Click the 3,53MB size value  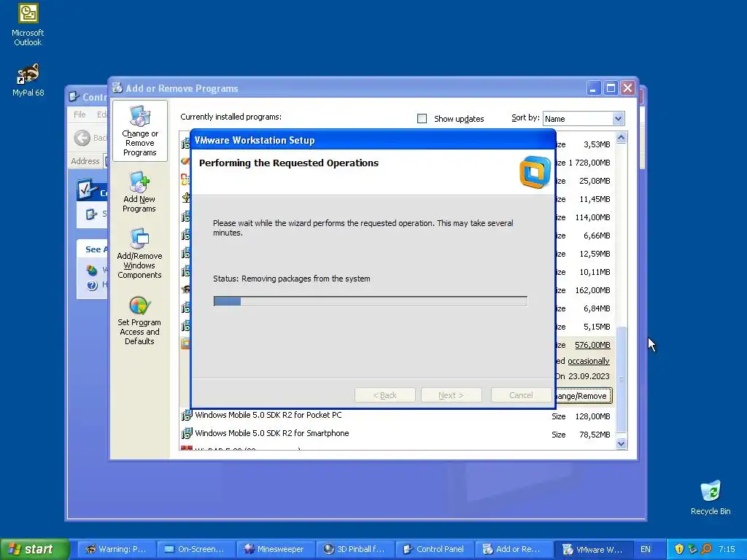[x=597, y=144]
